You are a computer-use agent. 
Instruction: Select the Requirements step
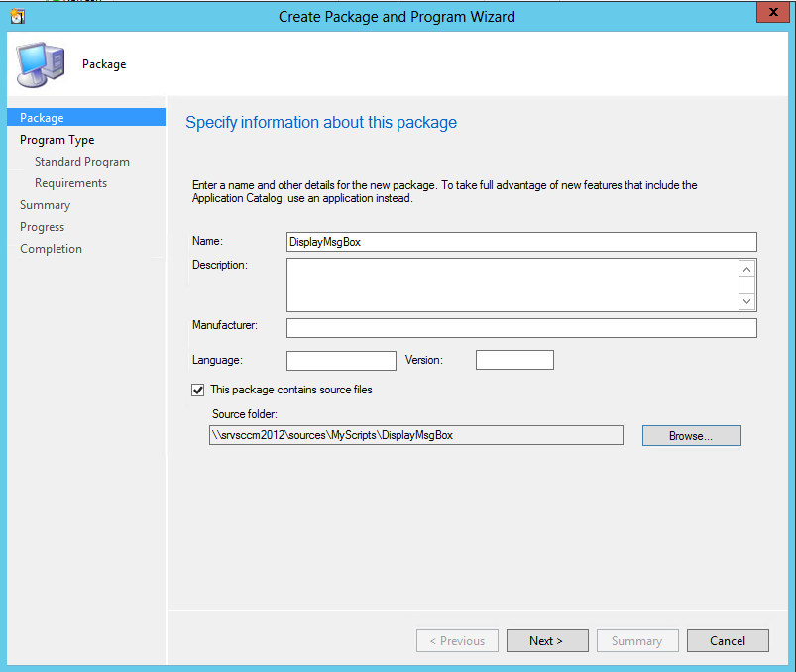click(70, 183)
